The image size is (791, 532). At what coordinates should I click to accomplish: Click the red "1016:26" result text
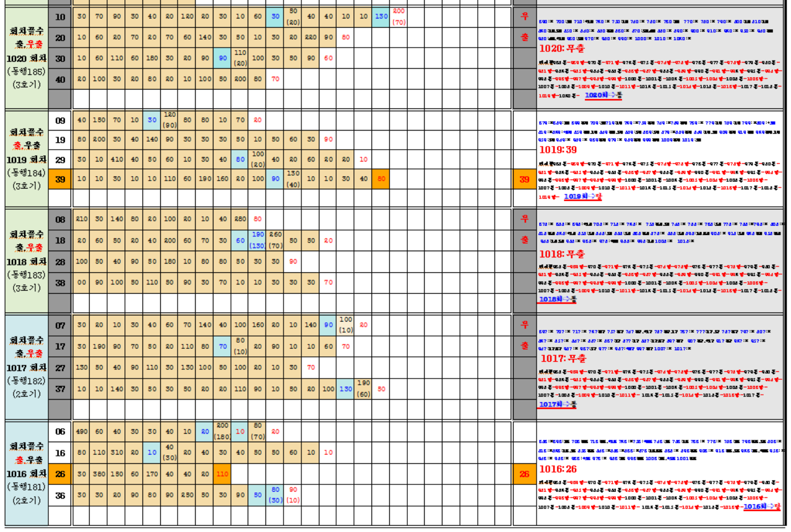(x=559, y=470)
